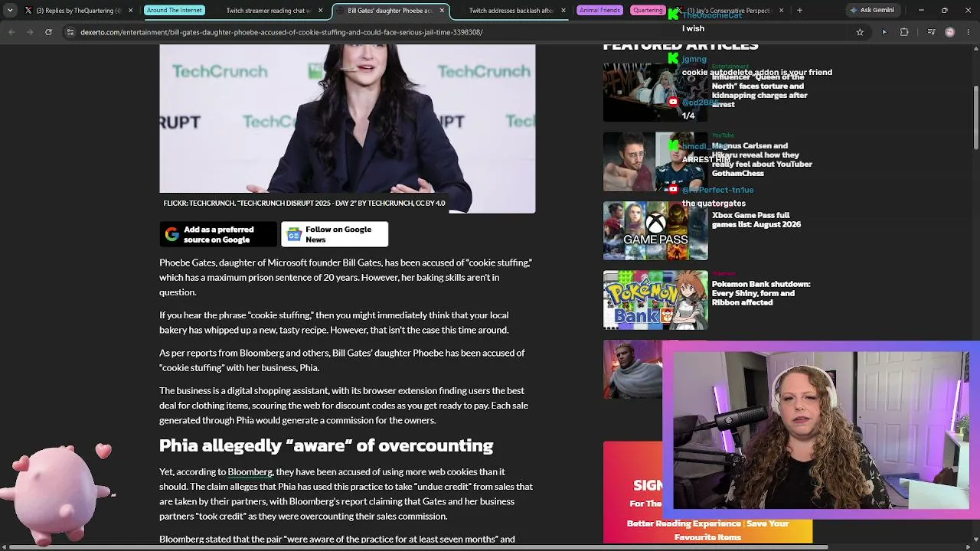The image size is (980, 551).
Task: Add Dexerto as a preferred source on Google
Action: (x=218, y=234)
